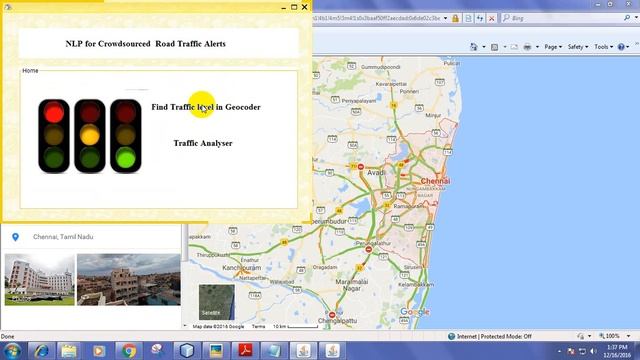
Task: Open Internet Explorer from the taskbar
Action: 41,351
